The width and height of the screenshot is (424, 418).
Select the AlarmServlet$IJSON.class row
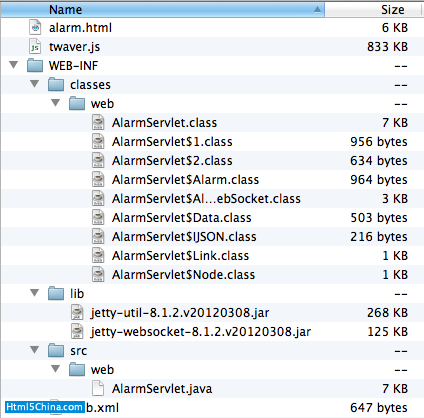coord(212,237)
